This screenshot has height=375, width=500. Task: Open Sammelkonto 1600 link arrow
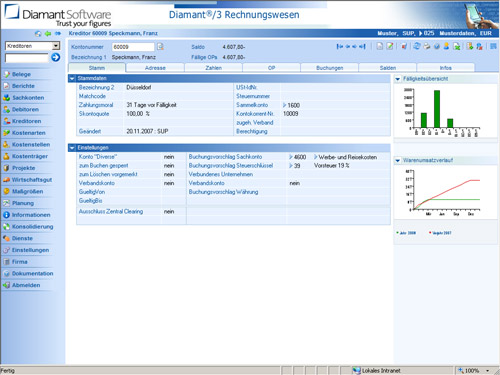[284, 105]
